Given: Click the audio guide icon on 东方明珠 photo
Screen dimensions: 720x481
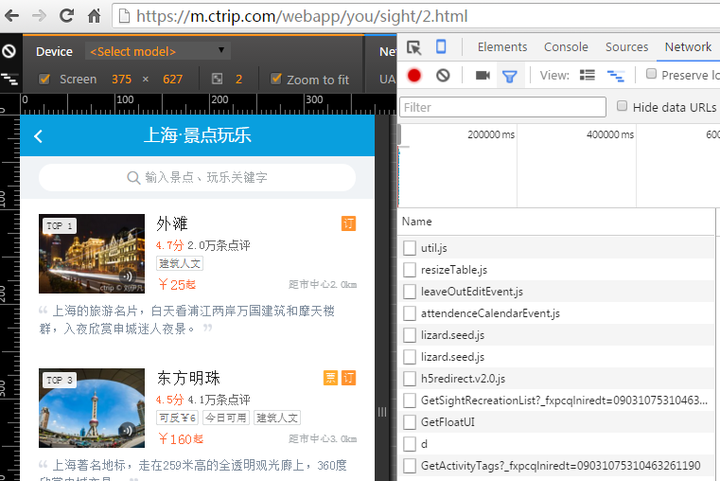Looking at the screenshot, I should pos(127,430).
